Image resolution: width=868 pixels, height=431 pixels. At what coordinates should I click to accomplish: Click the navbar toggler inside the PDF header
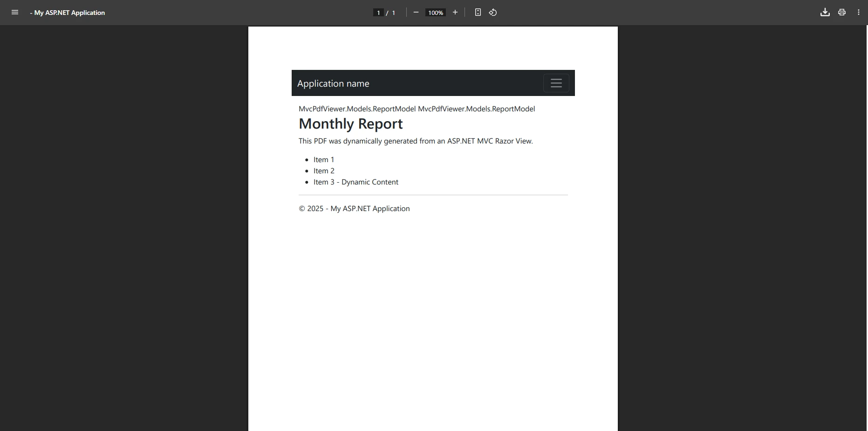pyautogui.click(x=556, y=83)
